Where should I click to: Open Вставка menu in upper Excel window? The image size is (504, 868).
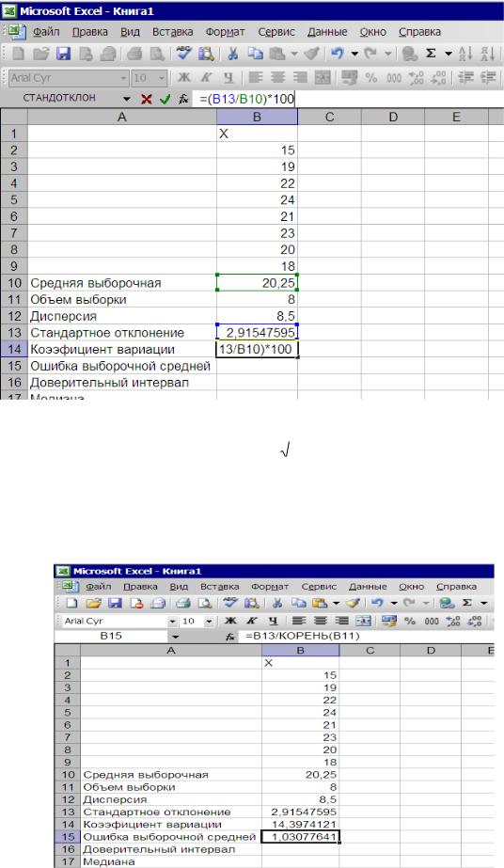[x=173, y=32]
